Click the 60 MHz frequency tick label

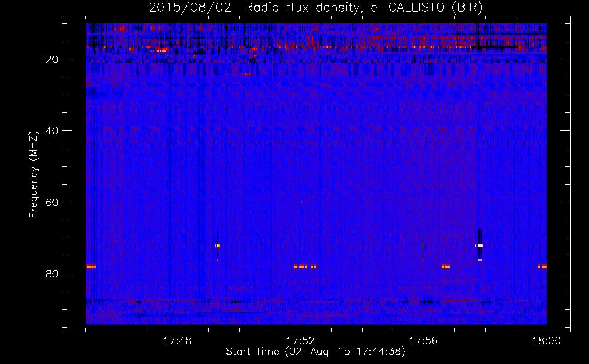point(52,202)
